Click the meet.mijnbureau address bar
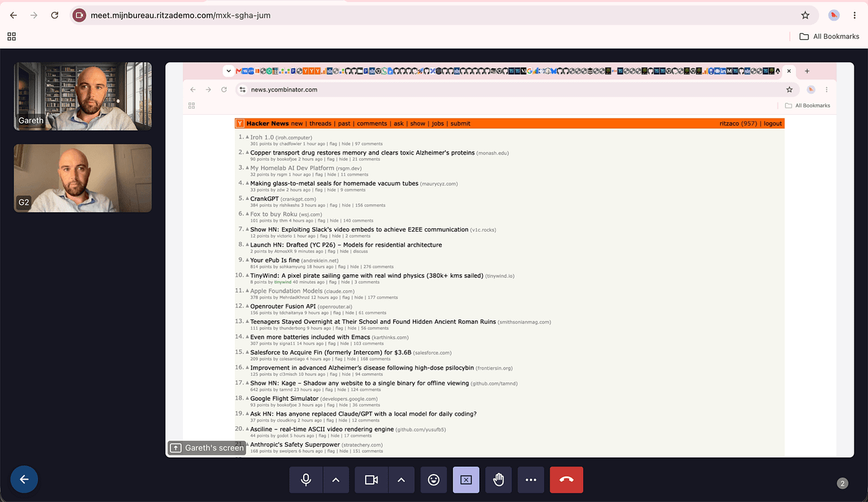 tap(443, 16)
